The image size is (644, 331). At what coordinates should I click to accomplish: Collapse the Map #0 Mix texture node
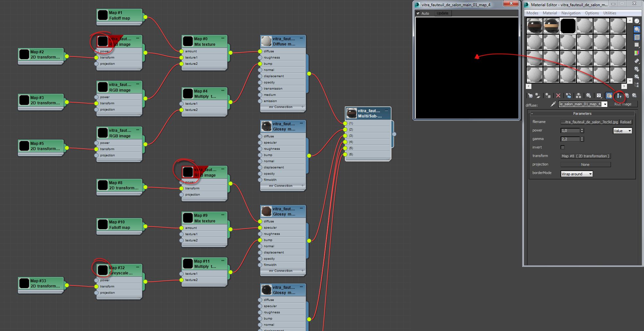coord(223,38)
